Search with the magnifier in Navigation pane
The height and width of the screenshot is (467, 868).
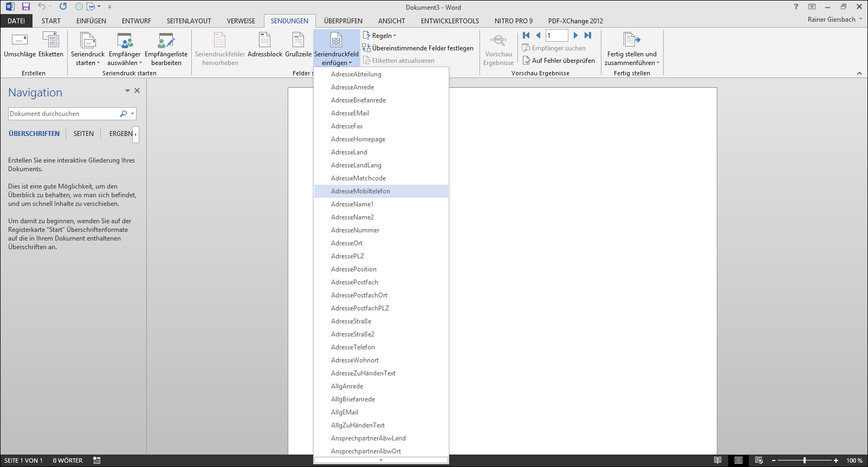(x=123, y=114)
